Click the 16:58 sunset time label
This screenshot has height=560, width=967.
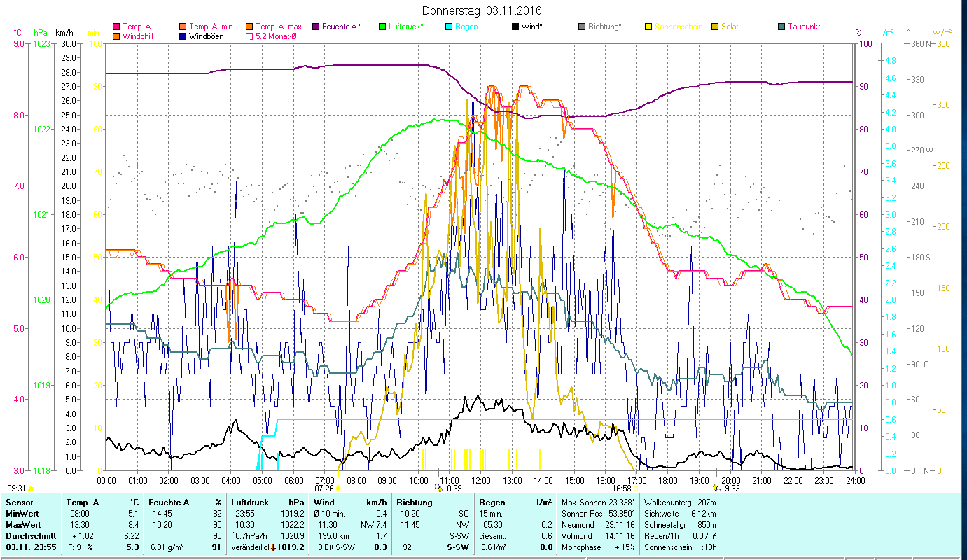click(621, 488)
